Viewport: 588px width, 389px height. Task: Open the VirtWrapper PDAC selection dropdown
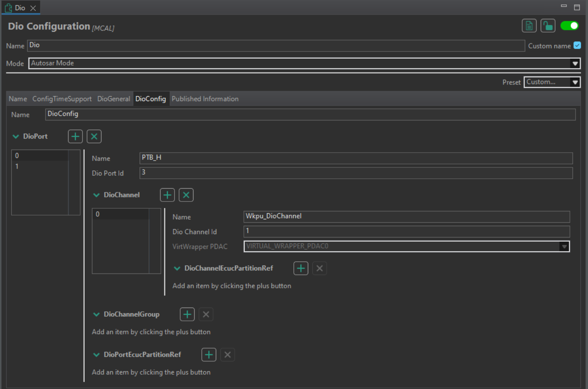coord(564,246)
